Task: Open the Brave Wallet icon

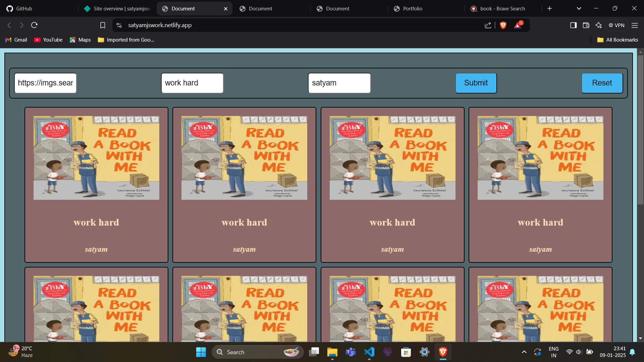Action: pos(586,25)
